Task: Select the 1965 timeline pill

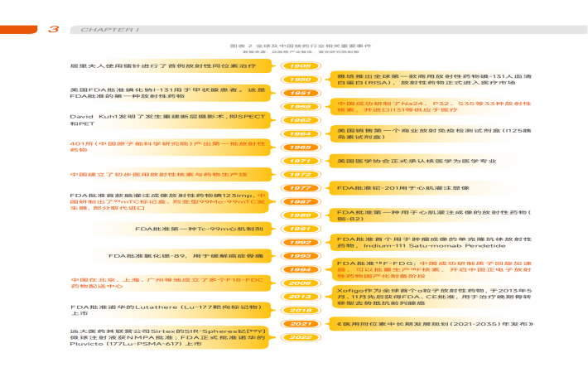Action: point(301,147)
